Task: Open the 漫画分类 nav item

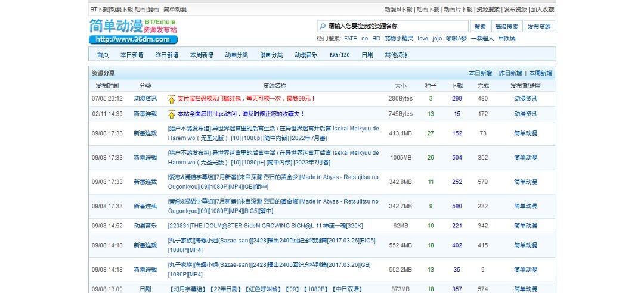Action: (271, 55)
